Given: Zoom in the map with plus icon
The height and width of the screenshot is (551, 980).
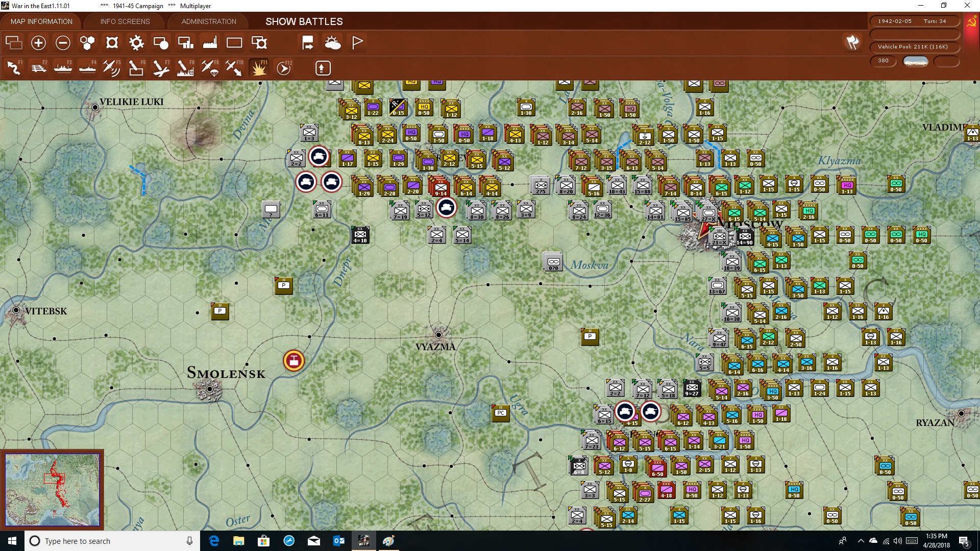Looking at the screenshot, I should [x=38, y=43].
